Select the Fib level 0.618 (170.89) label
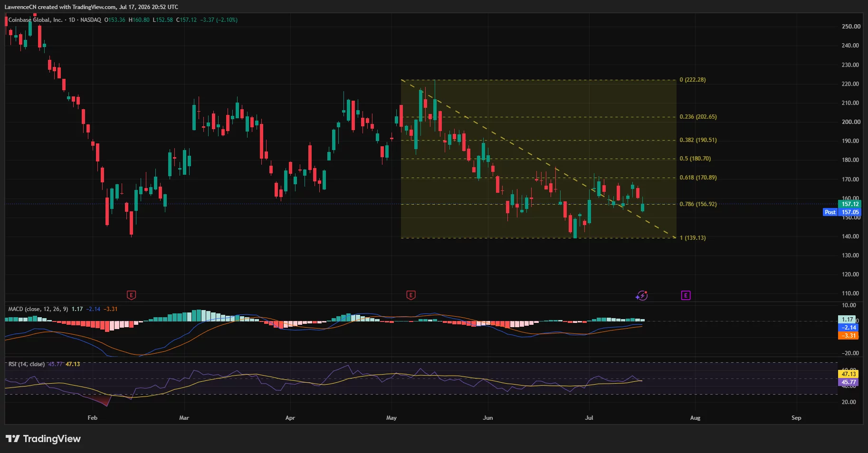 click(x=698, y=178)
